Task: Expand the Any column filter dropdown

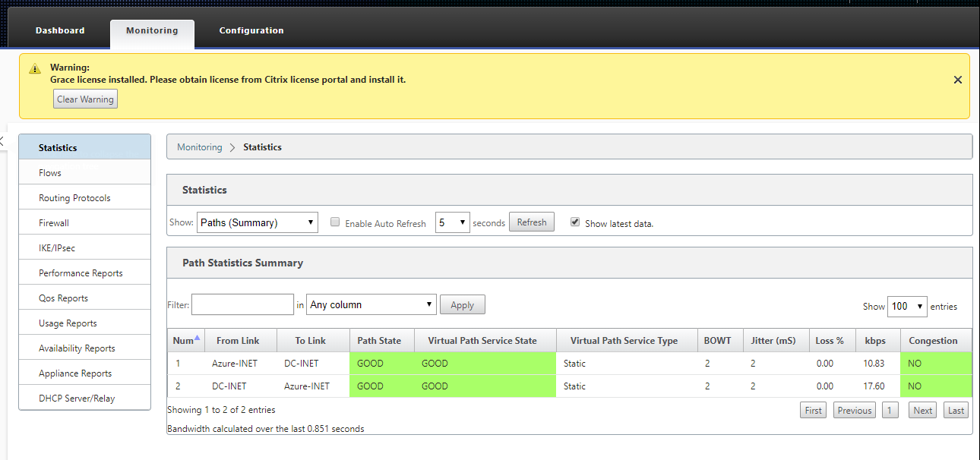Action: tap(371, 304)
